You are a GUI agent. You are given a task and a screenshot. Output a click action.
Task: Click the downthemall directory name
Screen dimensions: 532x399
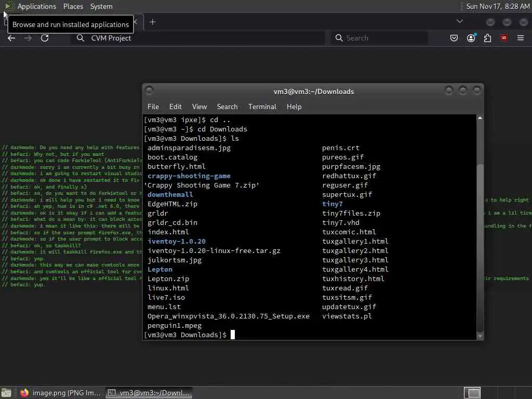pyautogui.click(x=170, y=194)
